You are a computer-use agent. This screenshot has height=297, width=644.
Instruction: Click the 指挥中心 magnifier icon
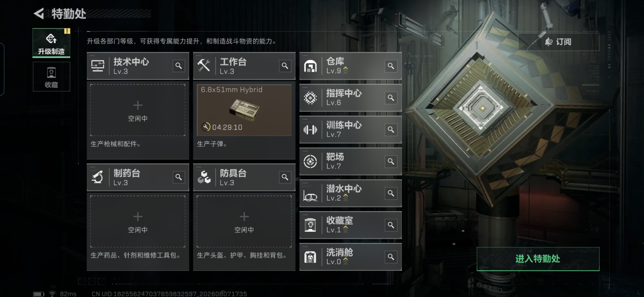[391, 98]
